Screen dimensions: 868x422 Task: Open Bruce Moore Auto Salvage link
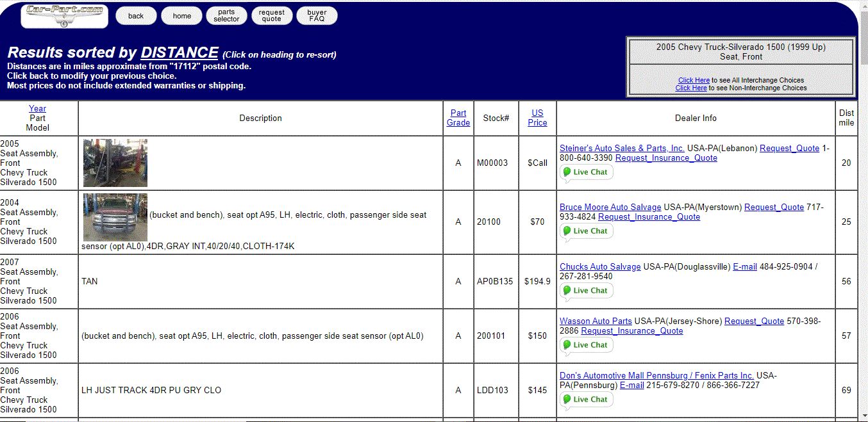[x=610, y=207]
